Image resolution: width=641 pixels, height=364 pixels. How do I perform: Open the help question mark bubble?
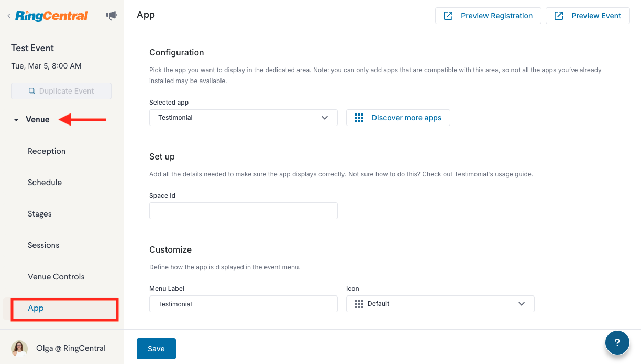click(x=617, y=343)
